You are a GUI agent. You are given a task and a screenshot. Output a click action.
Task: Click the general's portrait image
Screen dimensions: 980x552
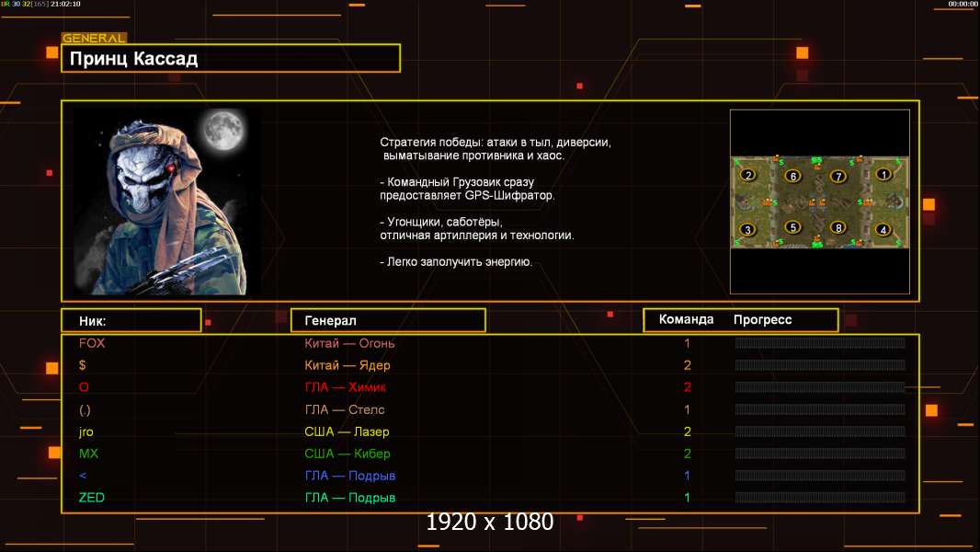pyautogui.click(x=167, y=201)
